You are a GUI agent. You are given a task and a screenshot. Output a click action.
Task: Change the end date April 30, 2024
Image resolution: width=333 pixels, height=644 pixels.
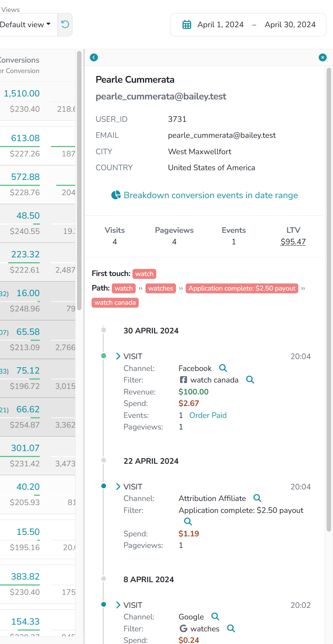290,25
